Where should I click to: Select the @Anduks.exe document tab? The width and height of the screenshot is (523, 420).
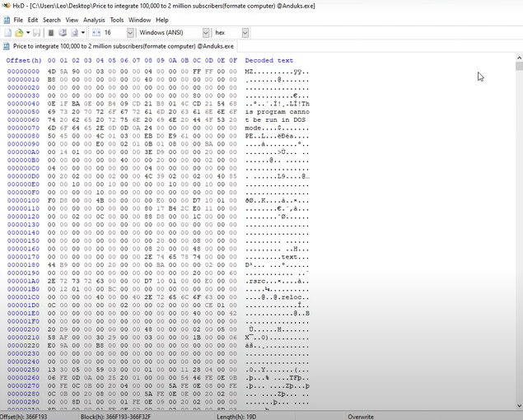[119, 46]
